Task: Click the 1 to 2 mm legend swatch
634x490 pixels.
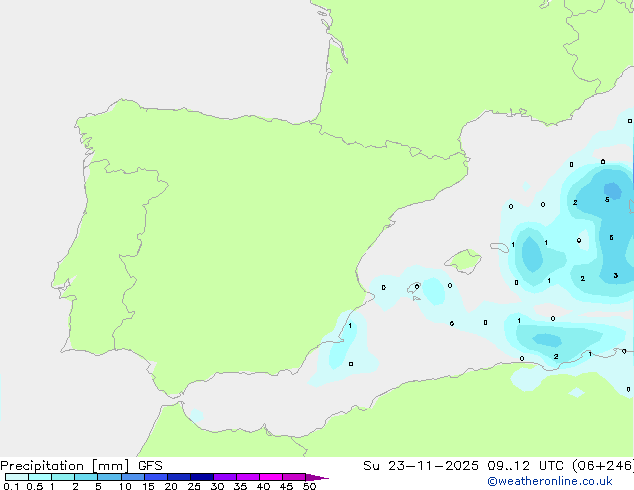Action: point(63,477)
